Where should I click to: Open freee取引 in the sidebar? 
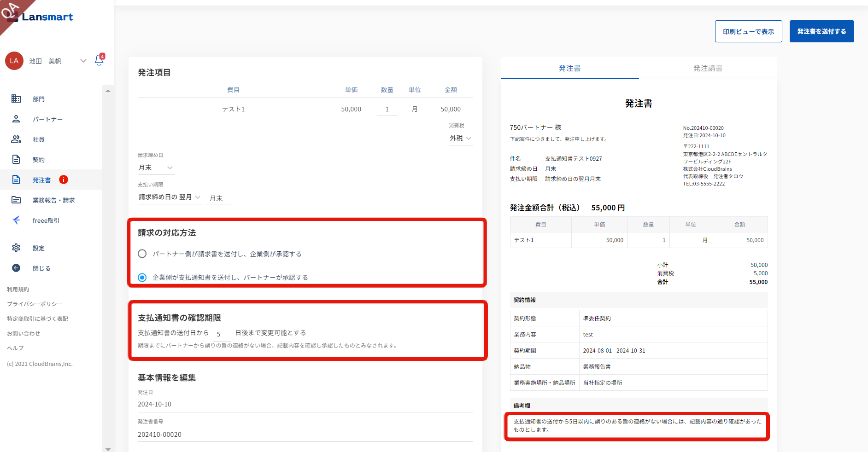(46, 220)
